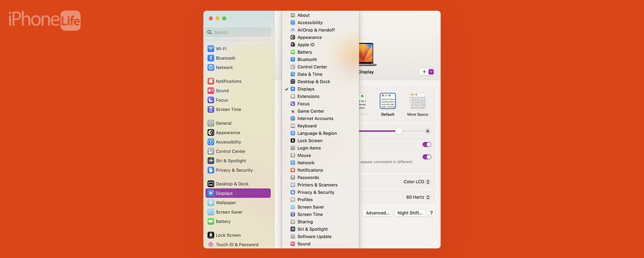Click the Battery icon in the sidebar
The height and width of the screenshot is (258, 644).
(x=211, y=221)
